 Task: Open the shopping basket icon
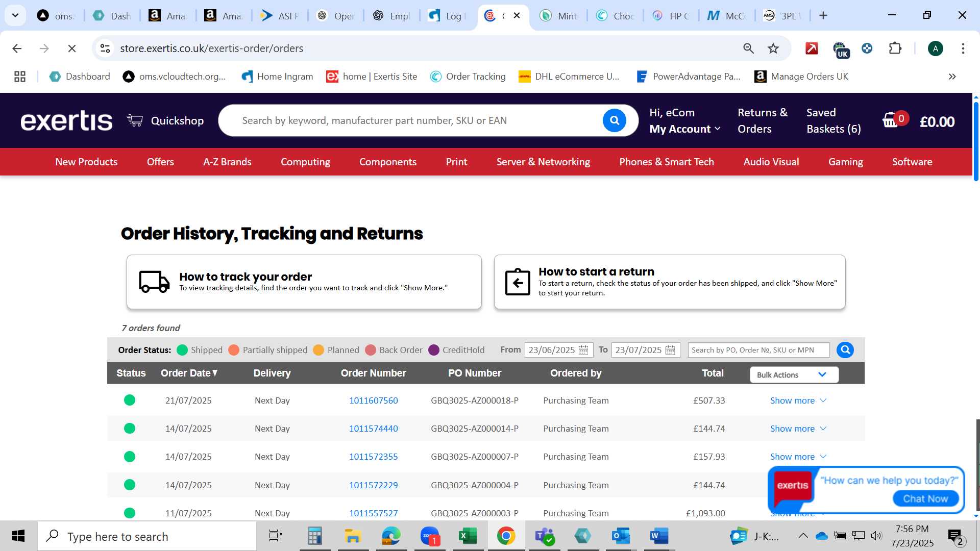891,120
